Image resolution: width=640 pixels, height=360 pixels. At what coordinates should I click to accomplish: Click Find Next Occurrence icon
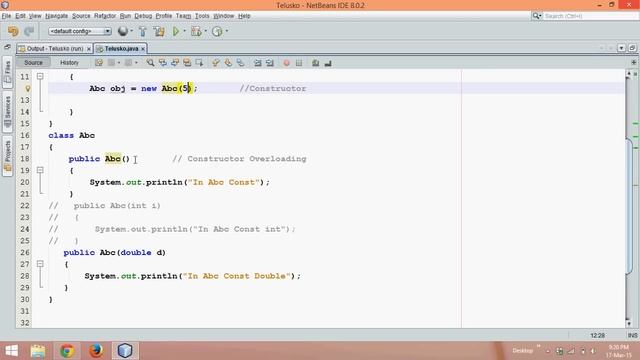[175, 63]
